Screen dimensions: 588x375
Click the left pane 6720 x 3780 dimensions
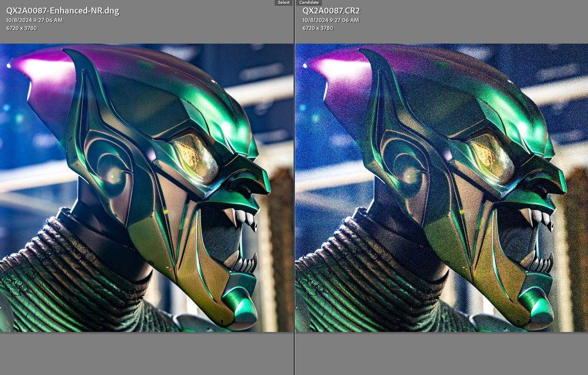pyautogui.click(x=22, y=28)
